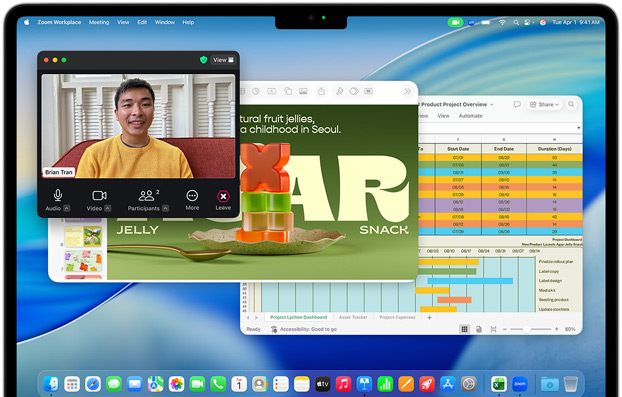Screen dimensions: 622x397
Task: Select Keynote slide 6 thumbnail
Action: point(83,236)
